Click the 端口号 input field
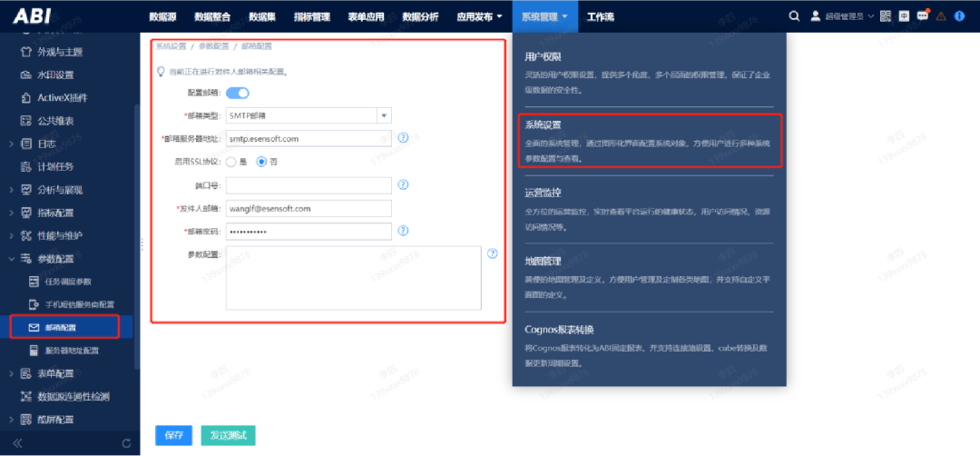This screenshot has width=980, height=456. [x=309, y=185]
